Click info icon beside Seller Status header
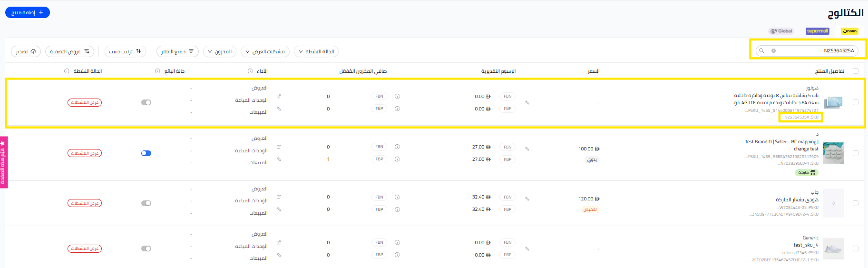 157,71
